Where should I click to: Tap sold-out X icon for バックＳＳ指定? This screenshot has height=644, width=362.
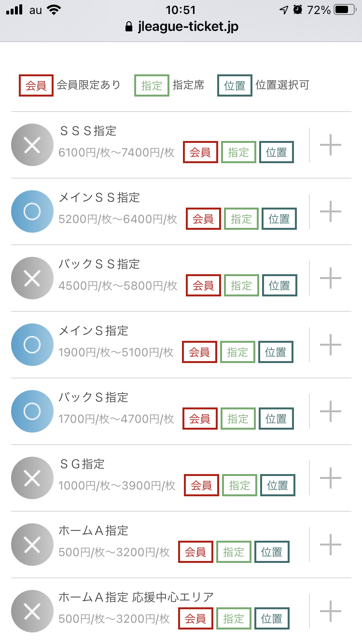[x=32, y=278]
